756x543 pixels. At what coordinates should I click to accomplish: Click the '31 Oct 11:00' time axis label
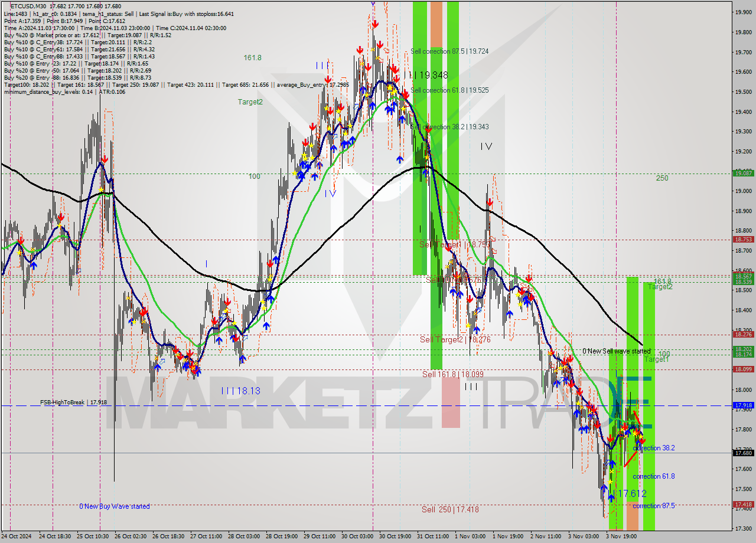pyautogui.click(x=432, y=537)
